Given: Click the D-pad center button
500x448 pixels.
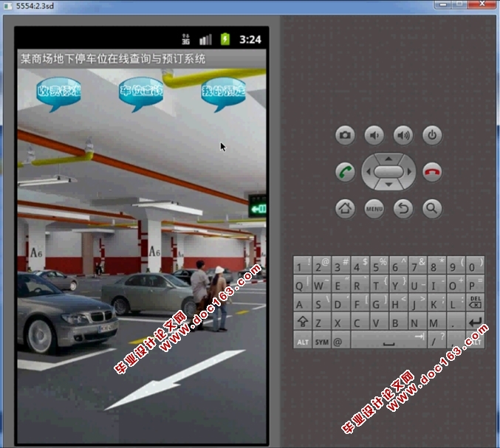Looking at the screenshot, I should [388, 172].
